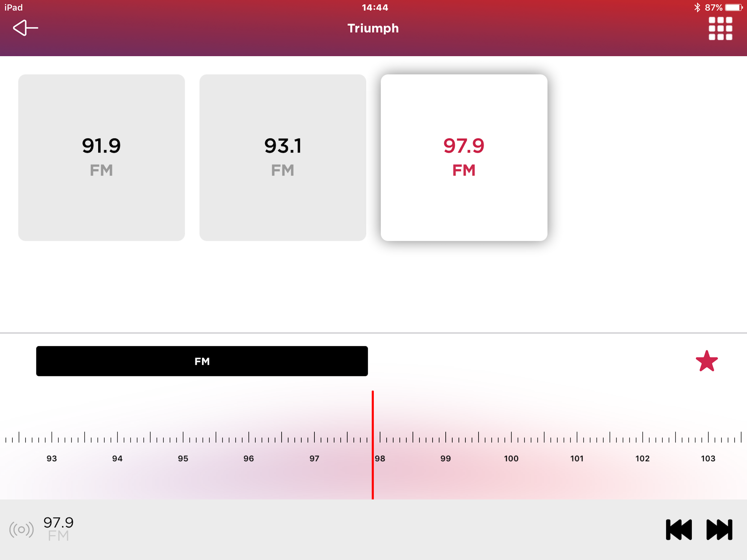This screenshot has height=560, width=747.
Task: Click the iPad label in status bar
Action: coord(13,7)
